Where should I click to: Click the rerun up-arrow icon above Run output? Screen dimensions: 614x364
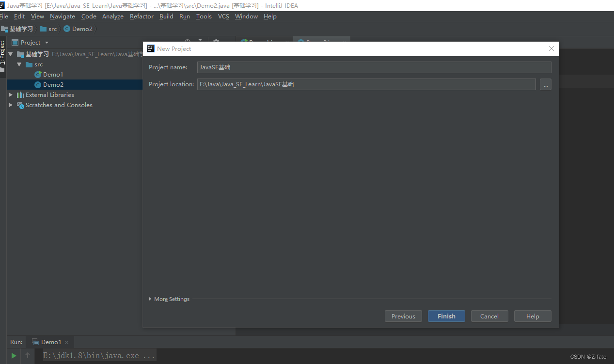[27, 356]
